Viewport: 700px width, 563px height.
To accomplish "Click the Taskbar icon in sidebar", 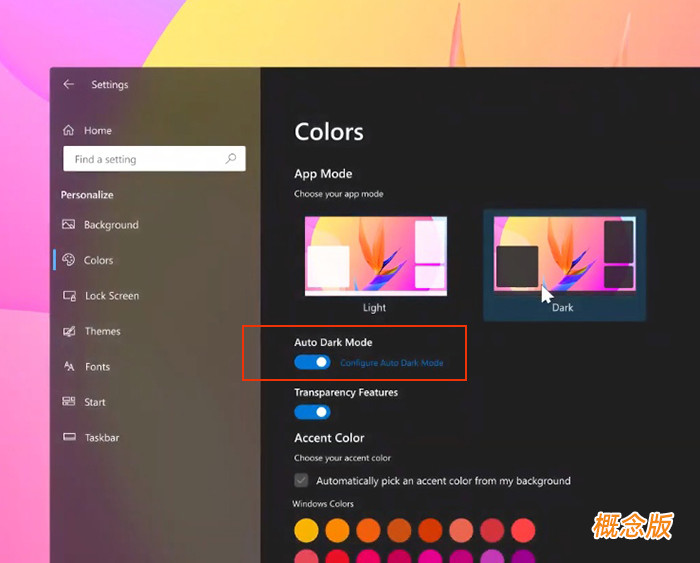I will [x=68, y=438].
